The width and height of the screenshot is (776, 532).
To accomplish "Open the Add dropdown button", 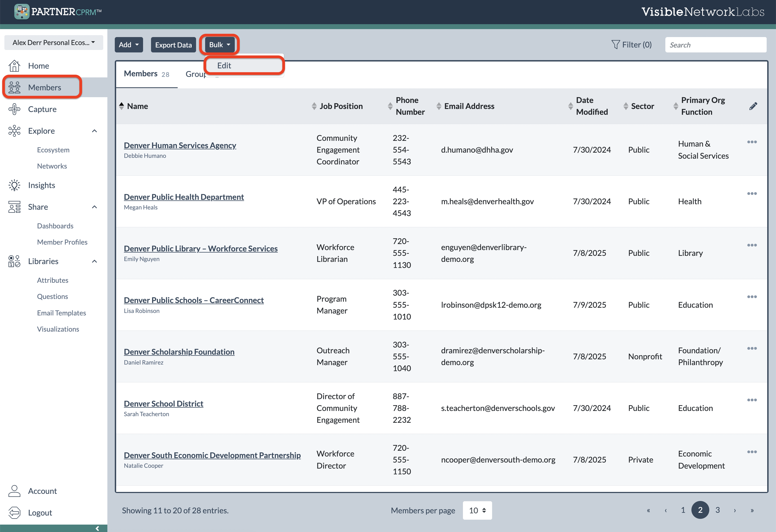I will [129, 45].
